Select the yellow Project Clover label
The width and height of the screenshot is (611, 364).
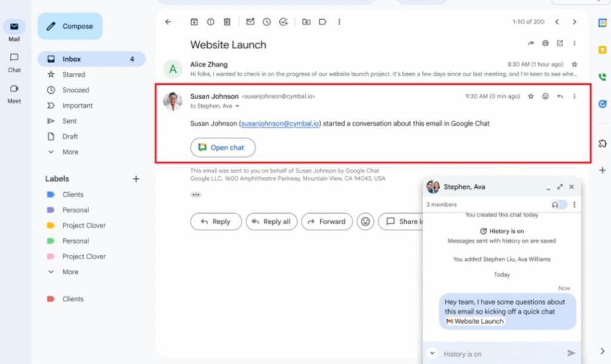coord(84,226)
